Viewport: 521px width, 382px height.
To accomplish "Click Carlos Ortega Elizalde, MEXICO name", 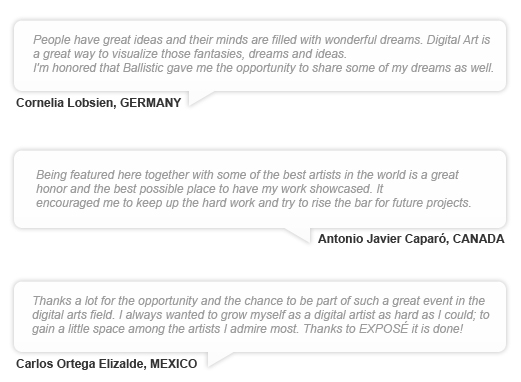I will [x=107, y=364].
